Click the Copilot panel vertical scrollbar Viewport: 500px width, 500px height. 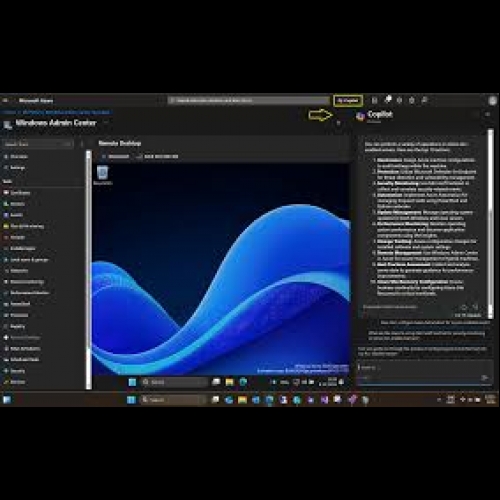[x=490, y=223]
